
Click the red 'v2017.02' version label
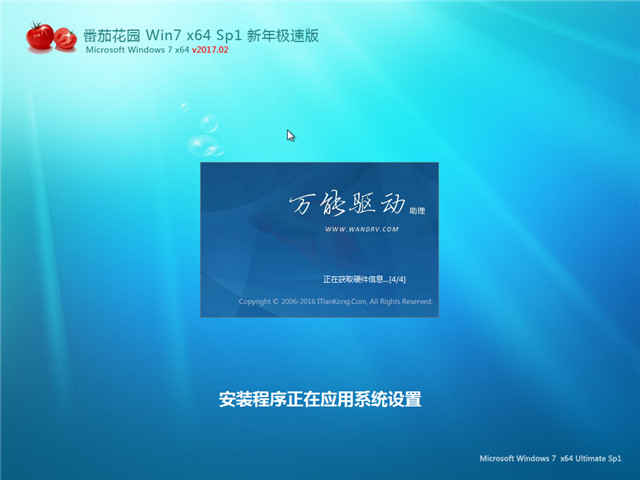pyautogui.click(x=210, y=50)
